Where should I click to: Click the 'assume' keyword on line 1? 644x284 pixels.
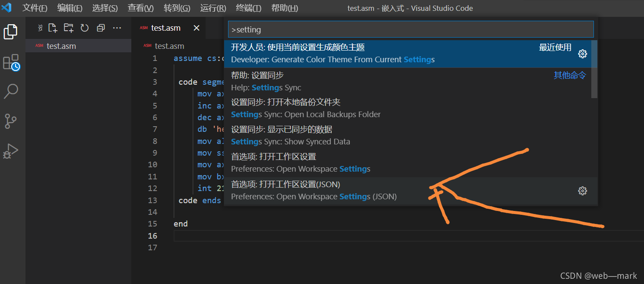pos(187,58)
